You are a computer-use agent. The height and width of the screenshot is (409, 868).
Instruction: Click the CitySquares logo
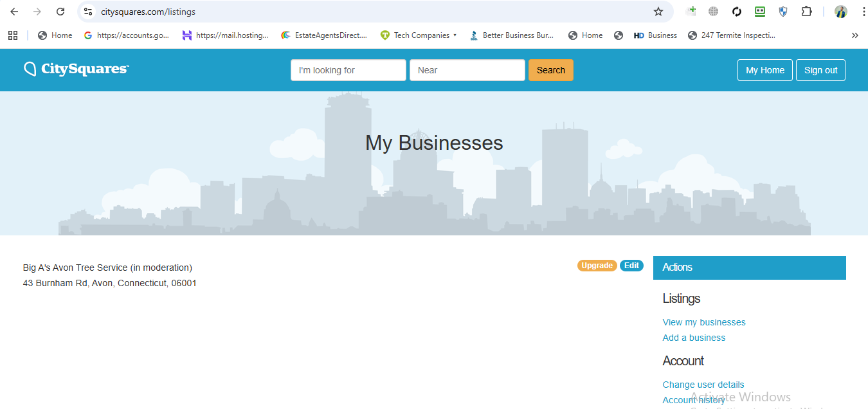(77, 69)
